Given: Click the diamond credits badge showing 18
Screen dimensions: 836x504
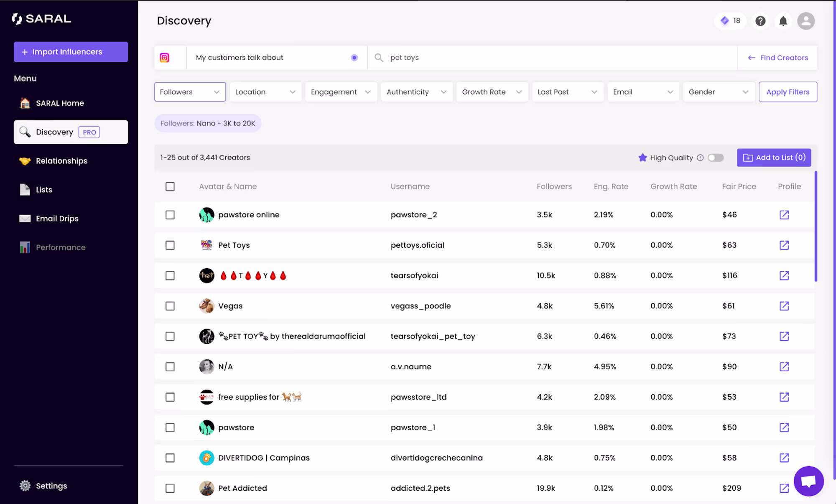Looking at the screenshot, I should [730, 21].
